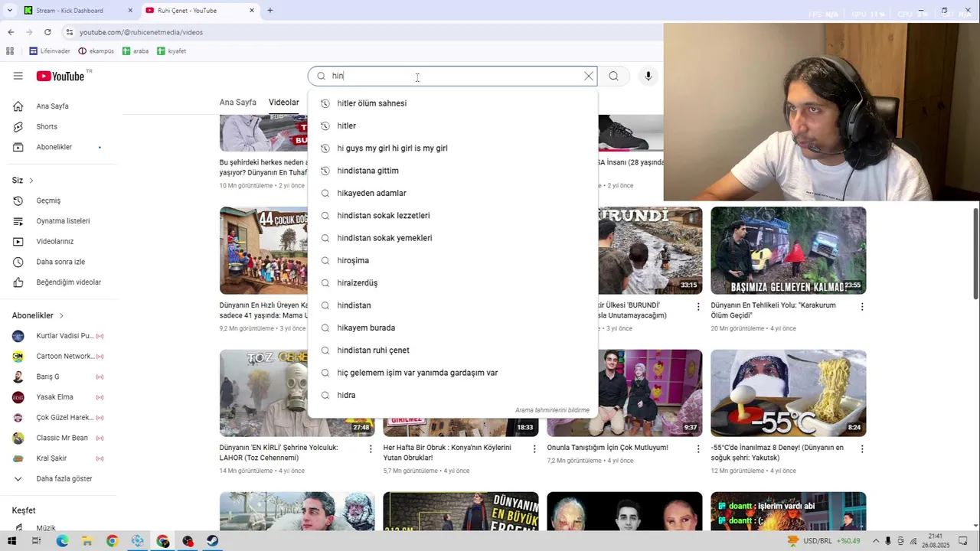Start voice search with the microphone icon
This screenshot has width=980, height=551.
(648, 76)
